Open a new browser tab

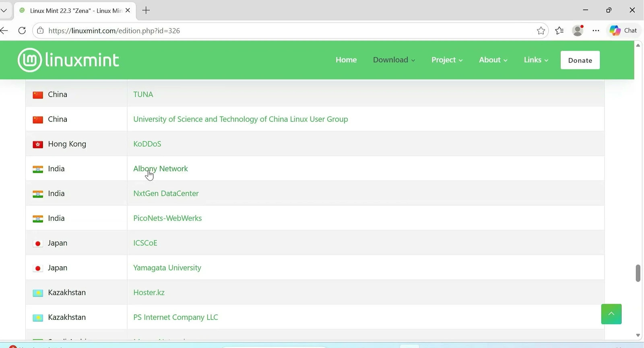(x=146, y=10)
